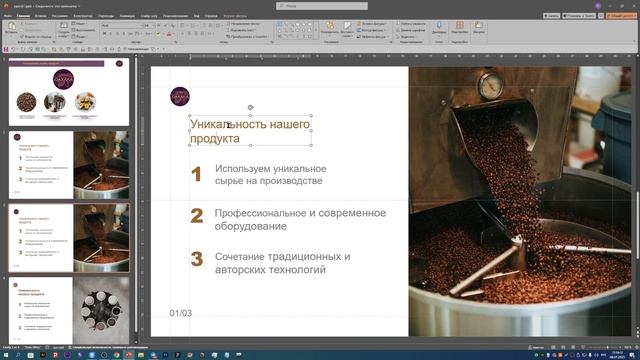
Task: Click the Chrome icon in the taskbar
Action: coord(116,355)
